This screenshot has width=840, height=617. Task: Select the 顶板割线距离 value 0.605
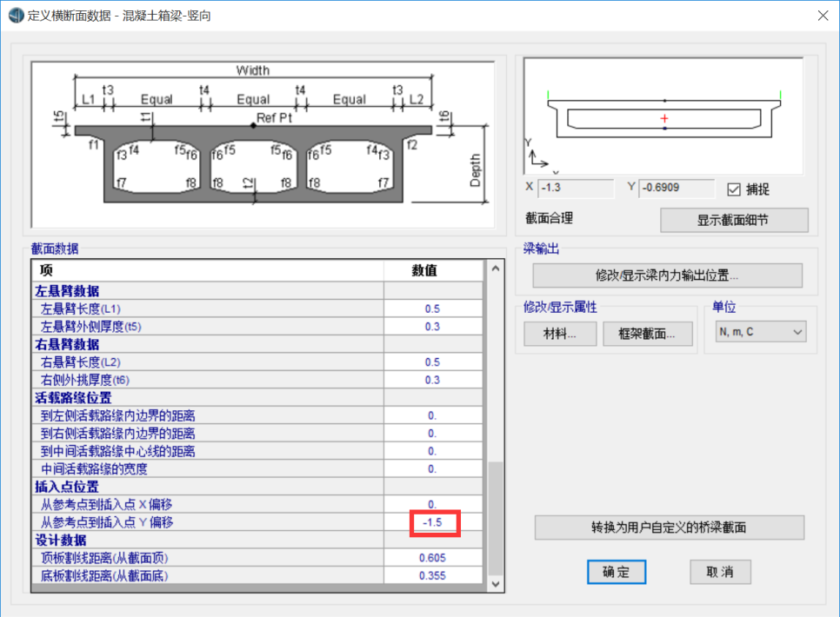click(x=433, y=558)
